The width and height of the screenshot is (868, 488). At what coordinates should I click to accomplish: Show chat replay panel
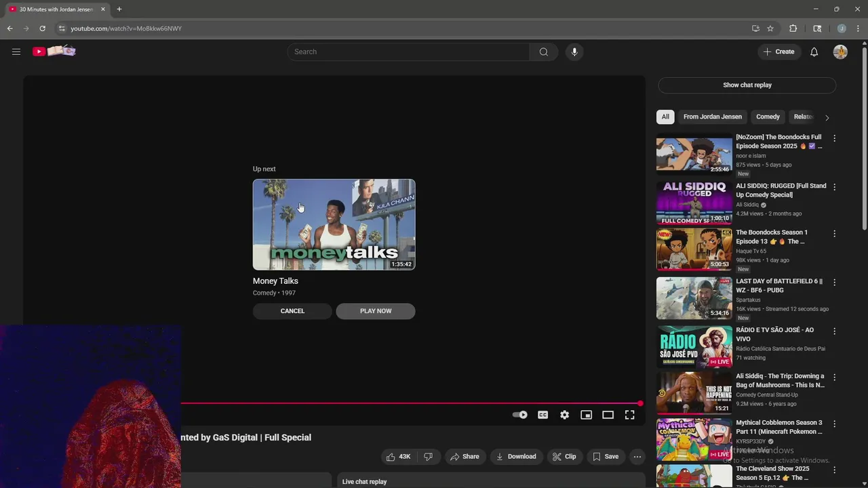(x=747, y=85)
